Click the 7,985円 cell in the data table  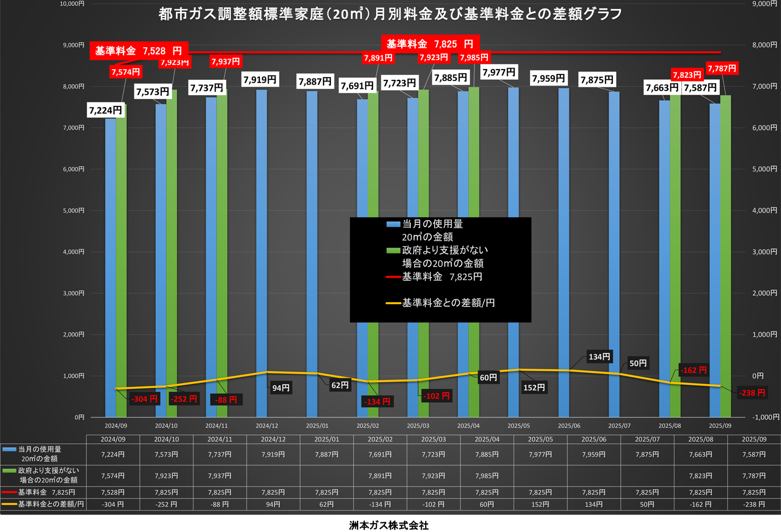coord(486,476)
